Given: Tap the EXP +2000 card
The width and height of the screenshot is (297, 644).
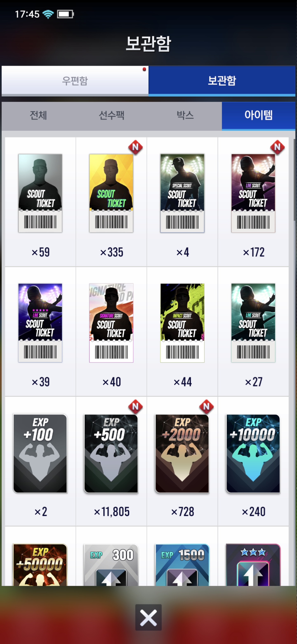Looking at the screenshot, I should [x=182, y=461].
